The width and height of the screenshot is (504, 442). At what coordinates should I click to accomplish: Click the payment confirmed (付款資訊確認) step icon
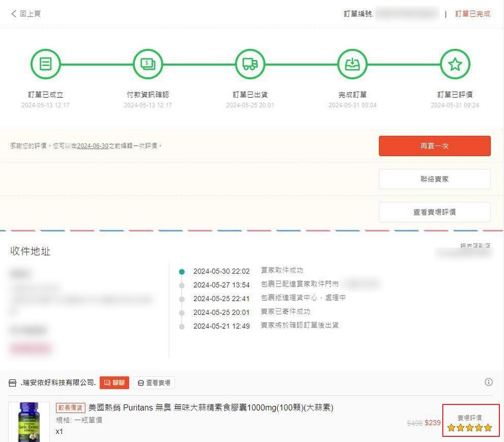[x=148, y=64]
